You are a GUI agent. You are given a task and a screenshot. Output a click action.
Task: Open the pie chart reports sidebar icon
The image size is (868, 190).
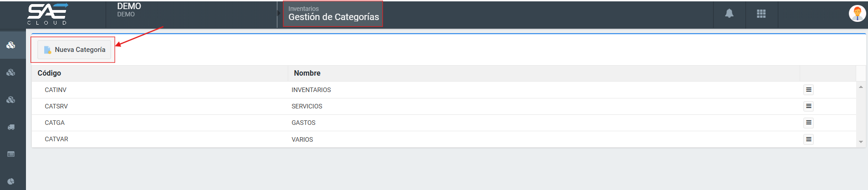pyautogui.click(x=11, y=181)
